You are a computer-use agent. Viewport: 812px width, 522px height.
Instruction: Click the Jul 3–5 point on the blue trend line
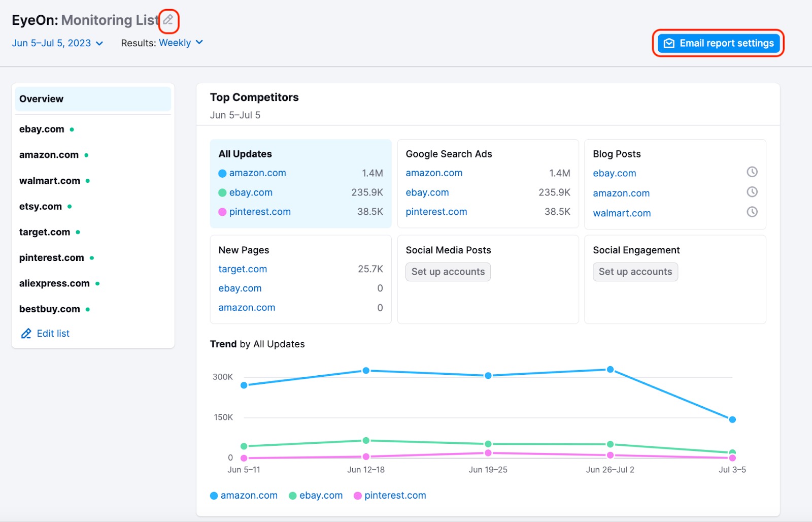pos(732,419)
